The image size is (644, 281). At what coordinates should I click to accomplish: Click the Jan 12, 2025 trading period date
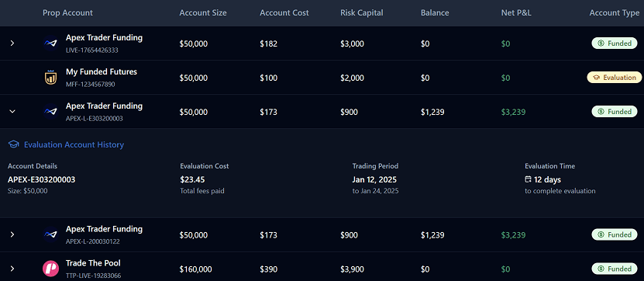374,179
